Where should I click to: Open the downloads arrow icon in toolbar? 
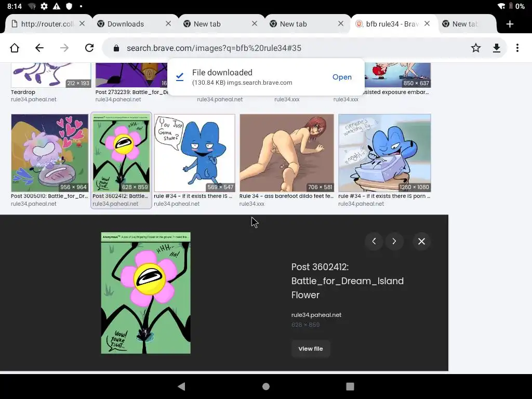point(496,48)
